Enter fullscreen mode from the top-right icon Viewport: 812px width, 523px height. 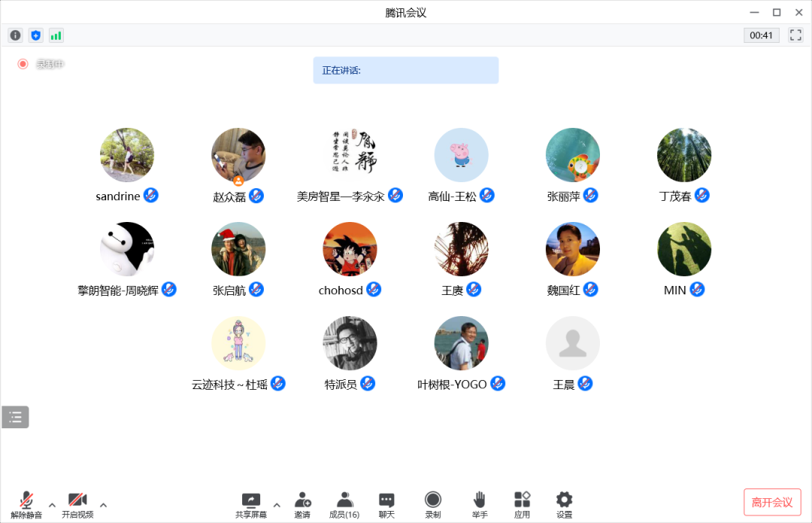795,35
